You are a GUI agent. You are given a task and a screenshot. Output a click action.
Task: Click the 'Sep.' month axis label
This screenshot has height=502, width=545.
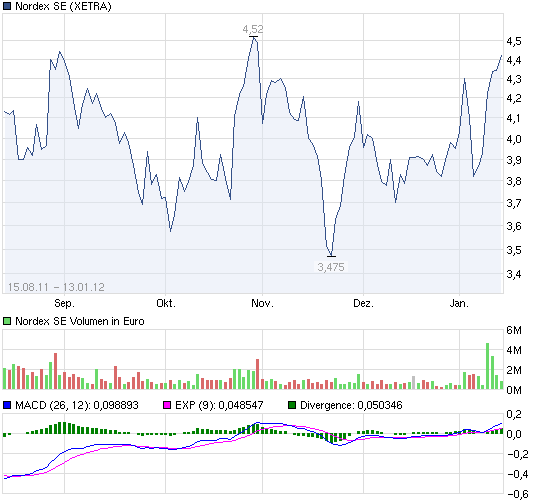click(x=64, y=303)
